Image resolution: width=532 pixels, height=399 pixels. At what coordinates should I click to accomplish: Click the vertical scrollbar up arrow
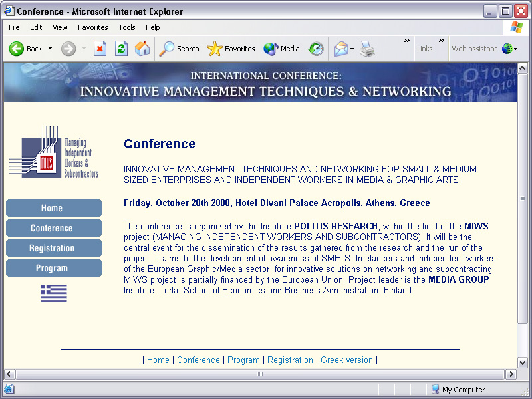click(523, 68)
